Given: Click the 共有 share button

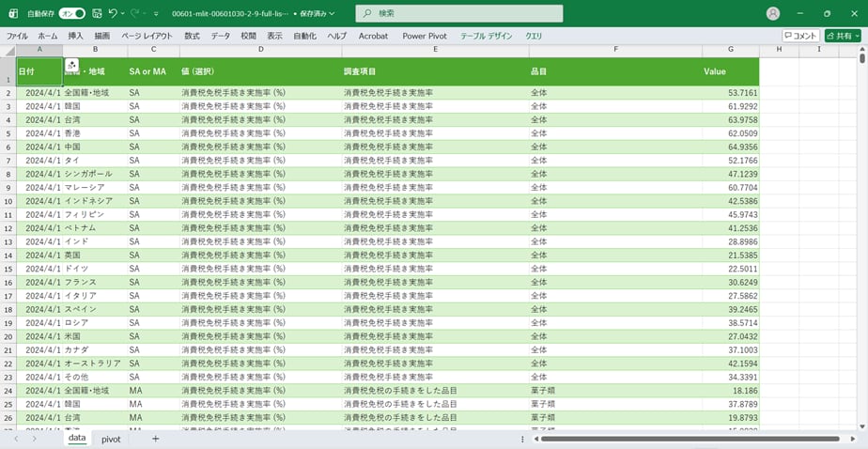Looking at the screenshot, I should [843, 36].
